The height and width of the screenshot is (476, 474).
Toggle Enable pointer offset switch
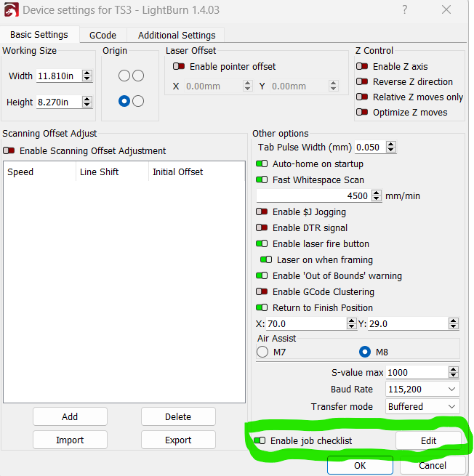pos(179,66)
